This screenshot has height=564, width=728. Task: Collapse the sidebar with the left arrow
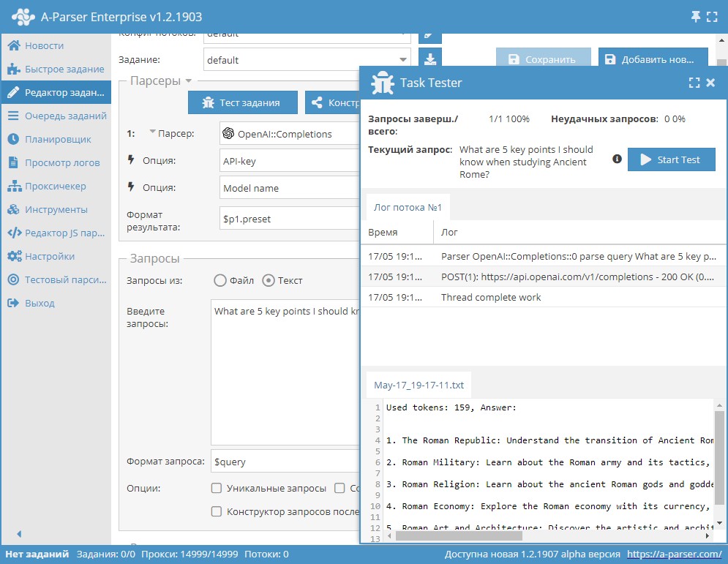point(19,534)
